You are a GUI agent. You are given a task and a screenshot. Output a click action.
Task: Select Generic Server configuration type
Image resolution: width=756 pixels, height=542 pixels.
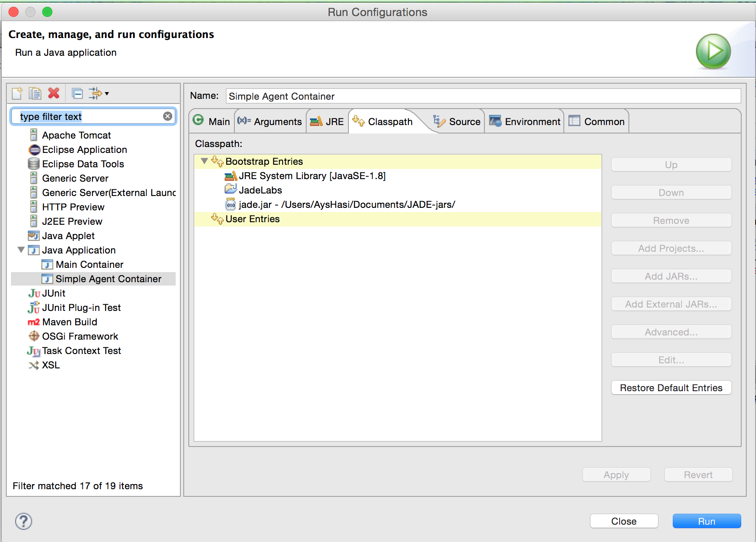[75, 178]
